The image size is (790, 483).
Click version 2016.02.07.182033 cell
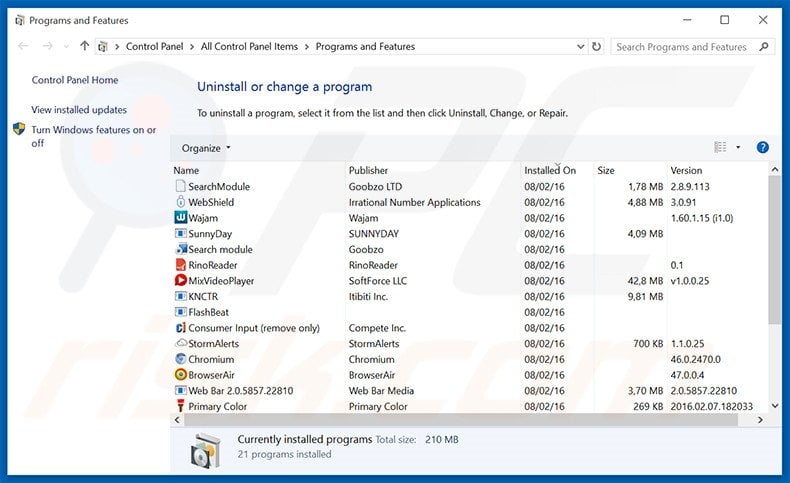[711, 406]
